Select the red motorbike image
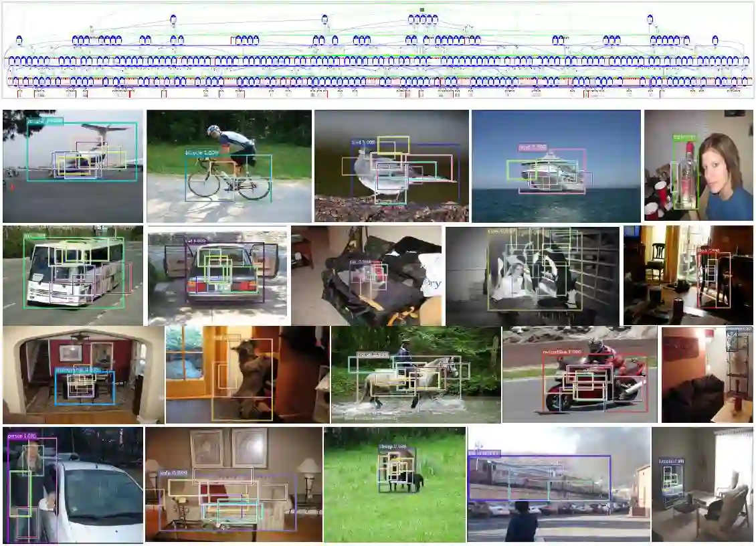The height and width of the screenshot is (546, 756). pos(579,374)
